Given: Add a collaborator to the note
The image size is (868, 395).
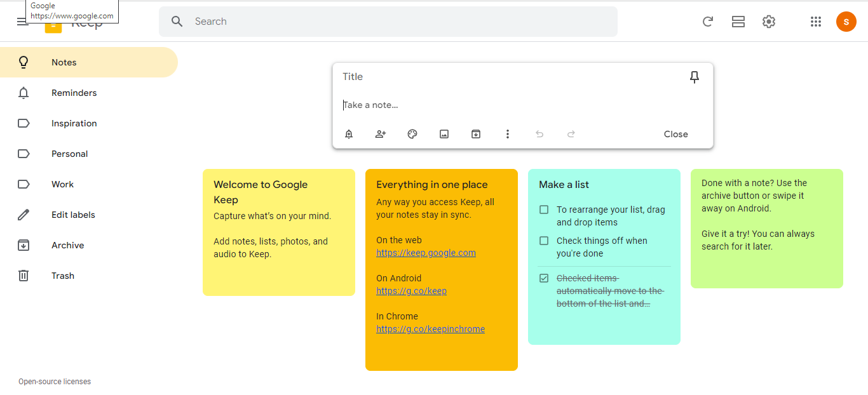Looking at the screenshot, I should coord(381,134).
